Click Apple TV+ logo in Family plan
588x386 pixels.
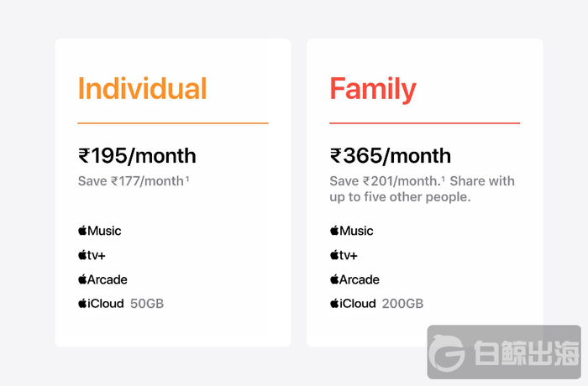pyautogui.click(x=344, y=255)
